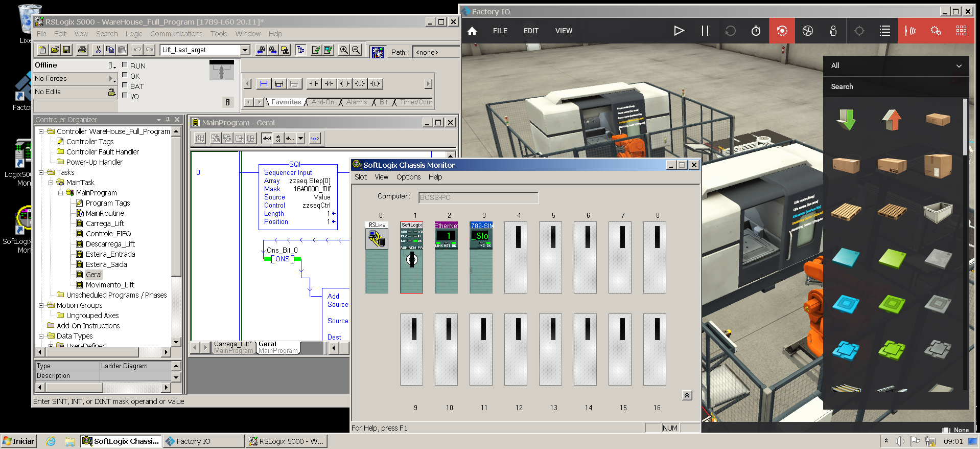Toggle the BAT checkbox
The image size is (980, 449).
(125, 85)
